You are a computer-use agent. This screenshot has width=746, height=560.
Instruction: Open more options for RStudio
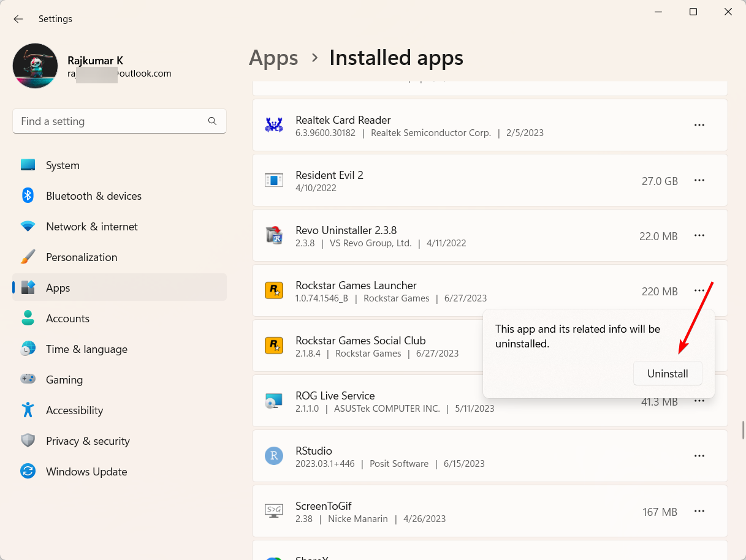tap(699, 456)
